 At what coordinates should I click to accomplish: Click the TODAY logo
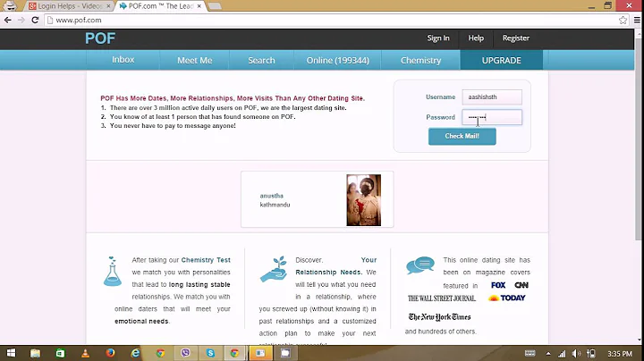[507, 298]
